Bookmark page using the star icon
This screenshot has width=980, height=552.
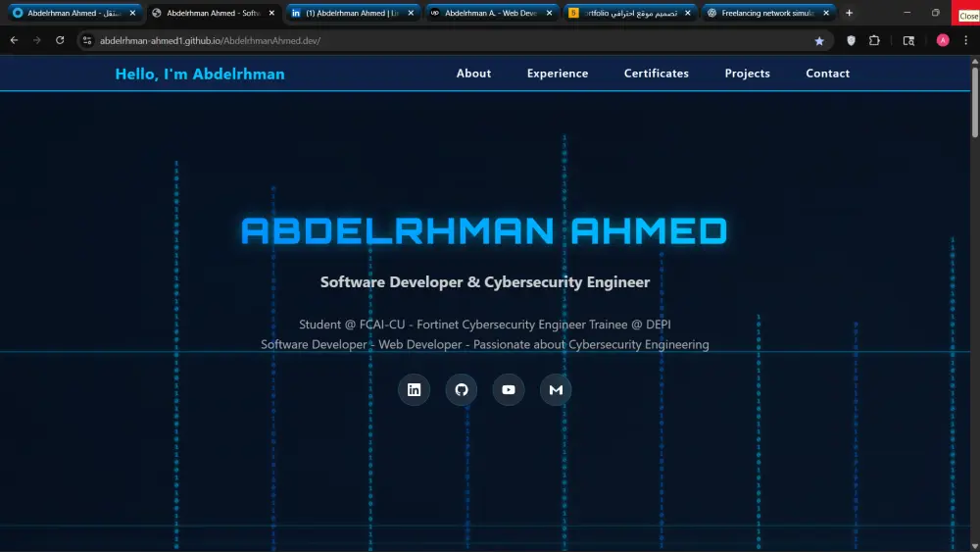(819, 40)
